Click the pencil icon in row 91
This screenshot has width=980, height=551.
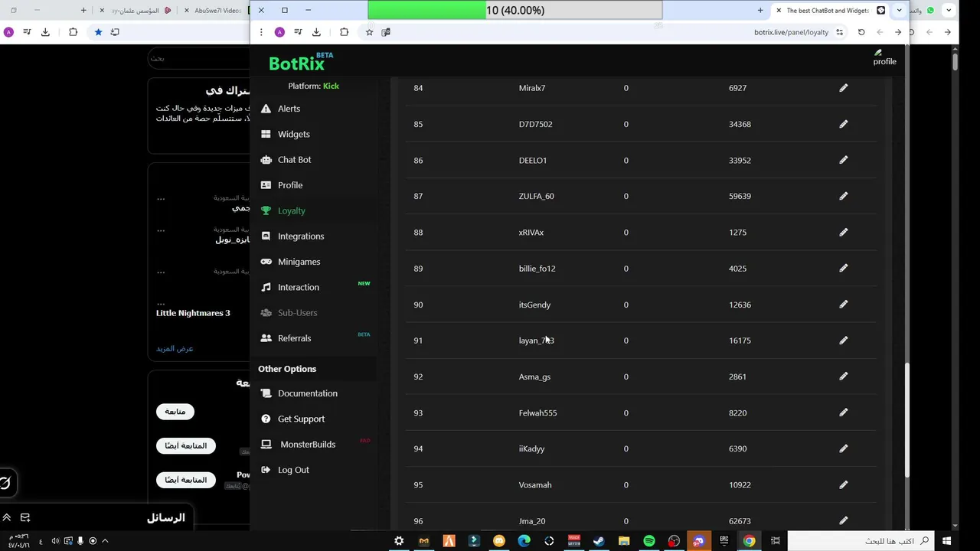pyautogui.click(x=843, y=340)
